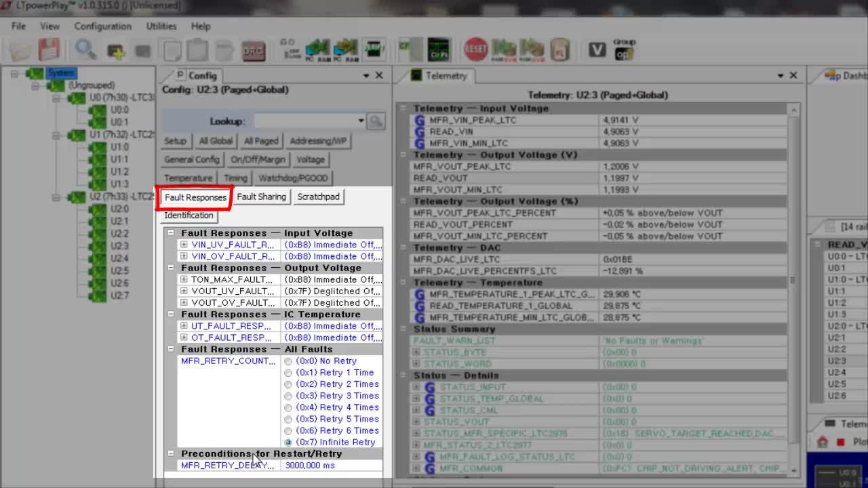Expand the VIN_UV_FAULT_RESPONSE row
The image size is (868, 488).
pos(184,245)
